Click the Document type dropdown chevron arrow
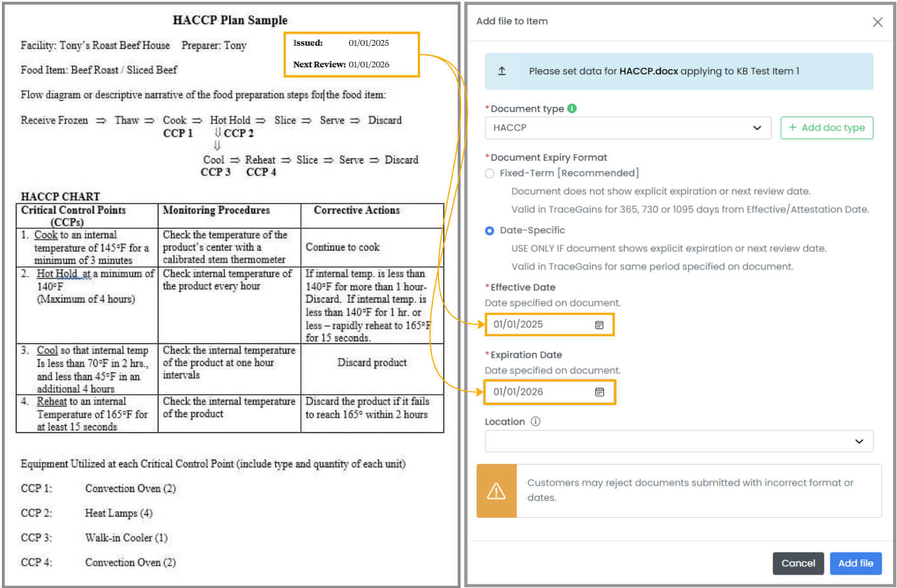Image resolution: width=897 pixels, height=588 pixels. [x=758, y=128]
